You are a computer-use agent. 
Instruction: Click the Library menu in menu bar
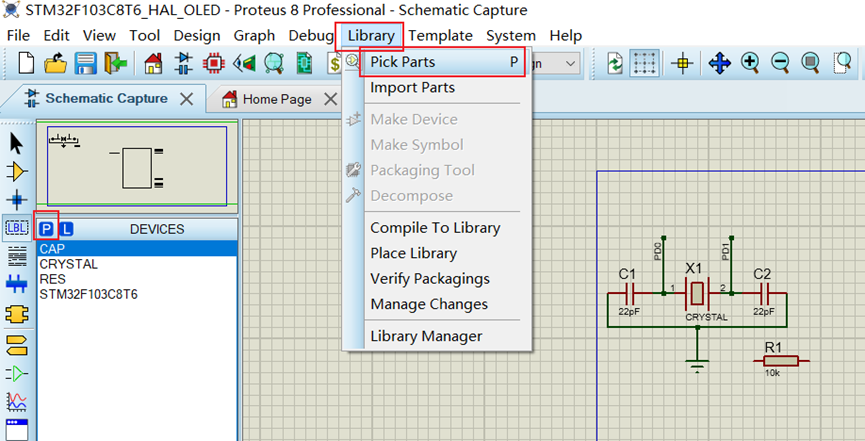[371, 36]
